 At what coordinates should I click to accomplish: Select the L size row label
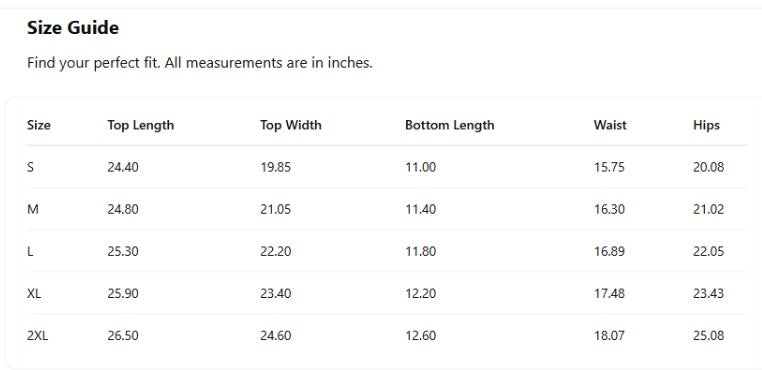coord(30,251)
